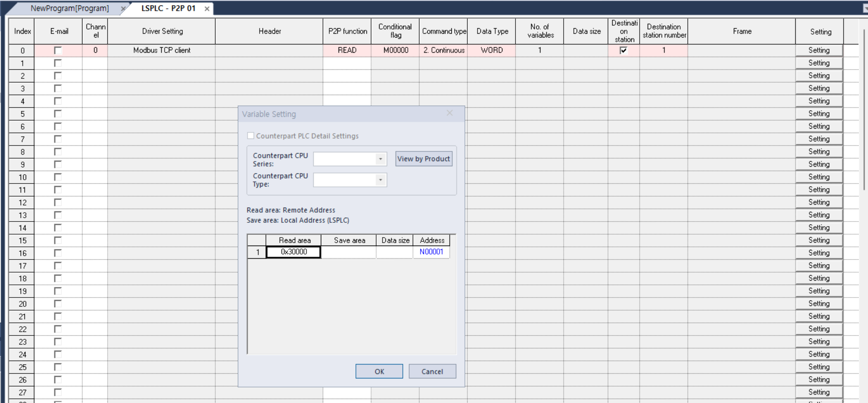Cancel the Variable Setting dialog

coord(432,371)
